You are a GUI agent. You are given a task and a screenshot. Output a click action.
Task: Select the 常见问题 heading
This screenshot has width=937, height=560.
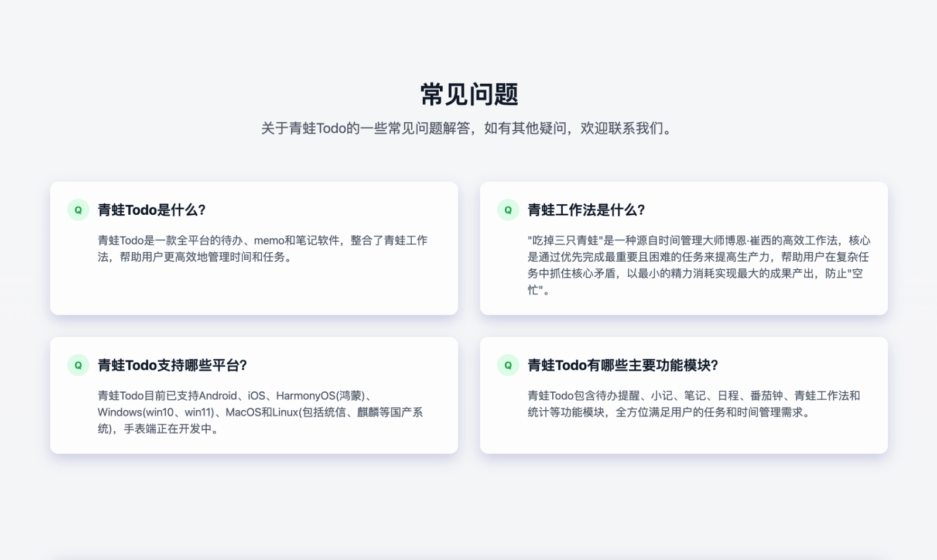(469, 94)
